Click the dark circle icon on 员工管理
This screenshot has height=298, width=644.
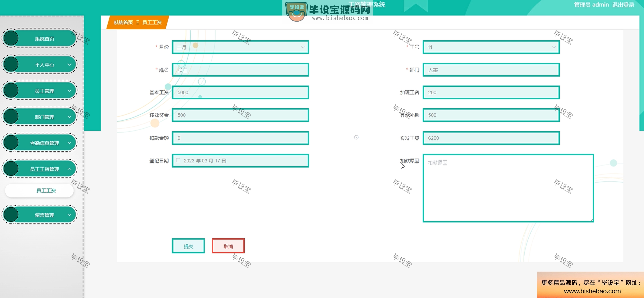(11, 91)
